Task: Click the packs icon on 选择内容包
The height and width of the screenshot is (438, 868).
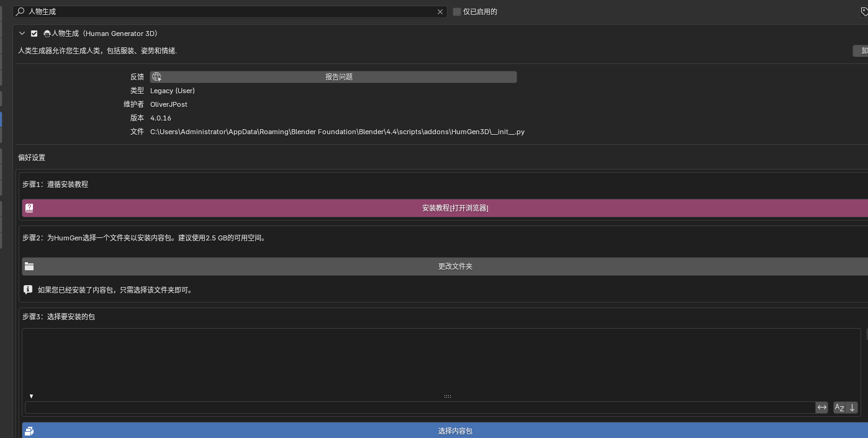Action: click(x=29, y=431)
